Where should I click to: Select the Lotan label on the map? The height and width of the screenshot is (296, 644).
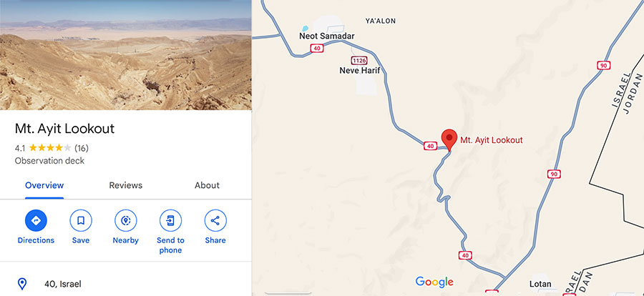coord(540,284)
